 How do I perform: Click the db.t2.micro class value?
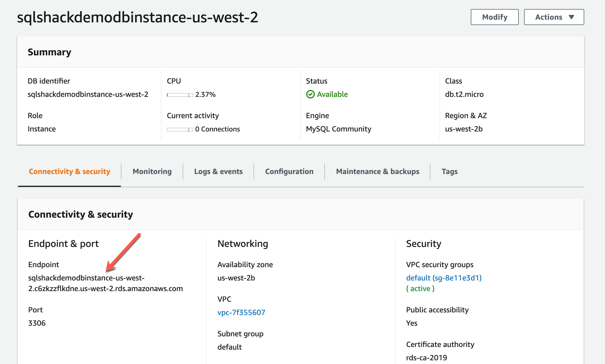(x=464, y=94)
